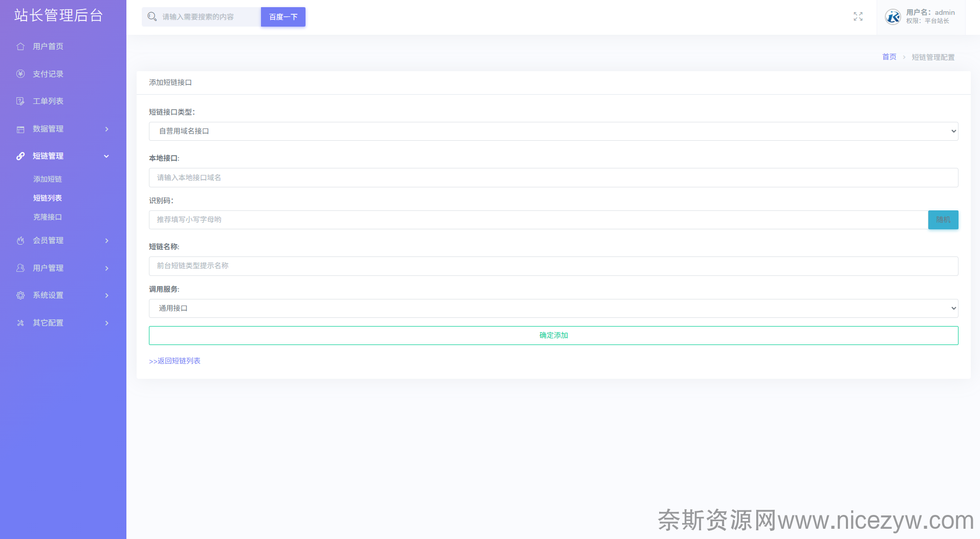Click the 百度一下 search button
The height and width of the screenshot is (539, 980).
(x=283, y=17)
